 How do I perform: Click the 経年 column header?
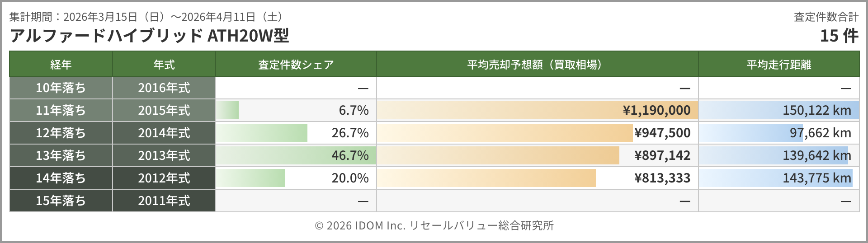(x=61, y=65)
